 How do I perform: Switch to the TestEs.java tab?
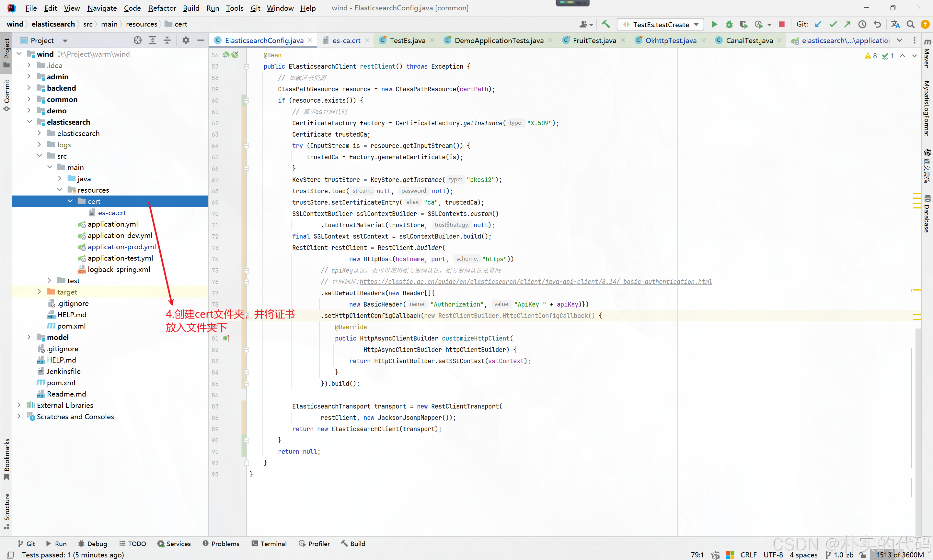coord(407,40)
